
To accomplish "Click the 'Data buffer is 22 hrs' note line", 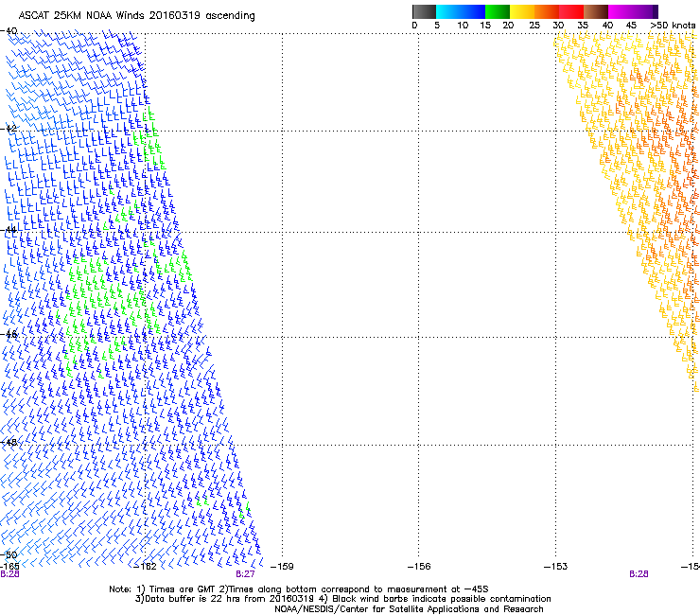I will 342,599.
